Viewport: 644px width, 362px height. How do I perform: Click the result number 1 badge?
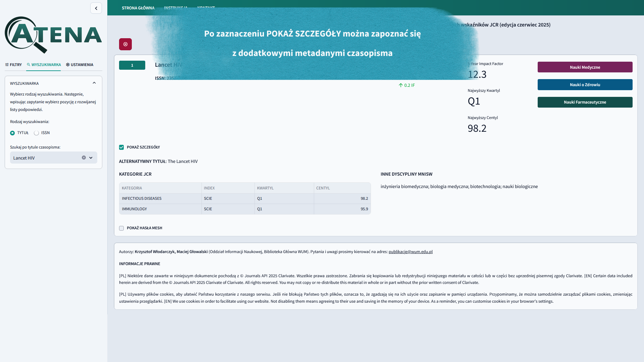coord(132,65)
